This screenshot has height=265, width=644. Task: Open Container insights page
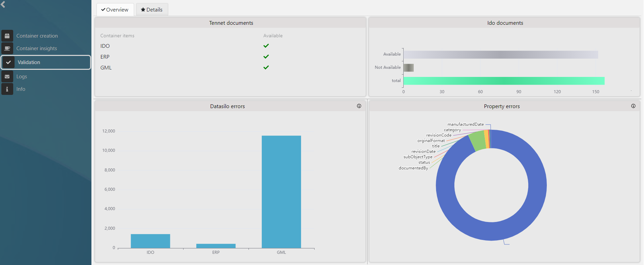37,48
